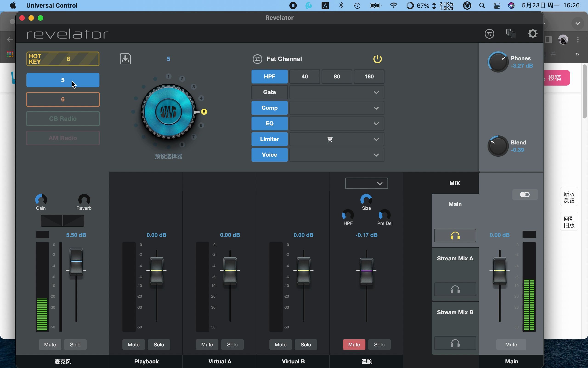Click the microphone Reverb knob
Screen dimensions: 588x368
coord(84,200)
